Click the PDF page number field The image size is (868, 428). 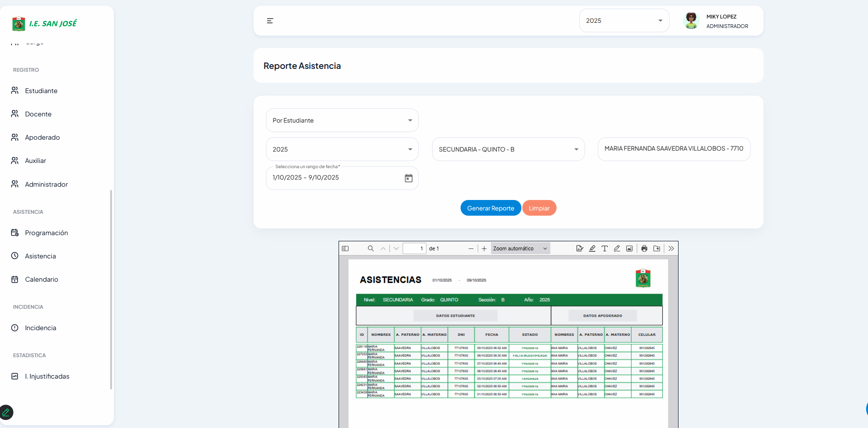coord(414,248)
